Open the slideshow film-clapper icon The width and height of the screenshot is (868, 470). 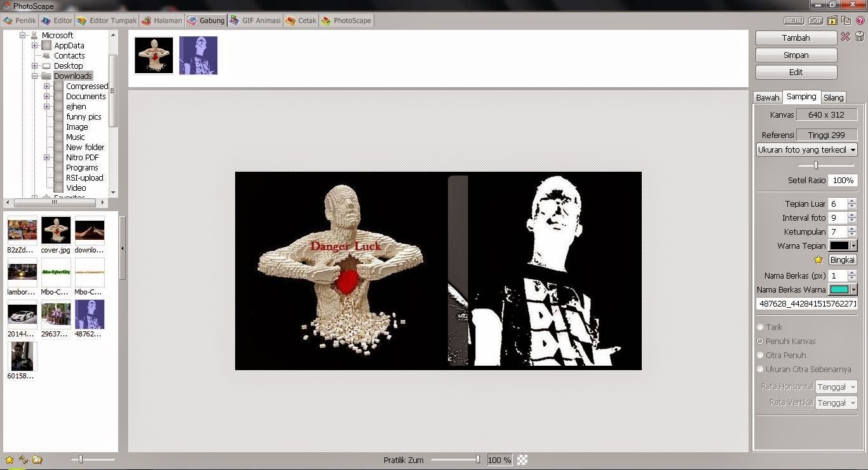pos(833,20)
